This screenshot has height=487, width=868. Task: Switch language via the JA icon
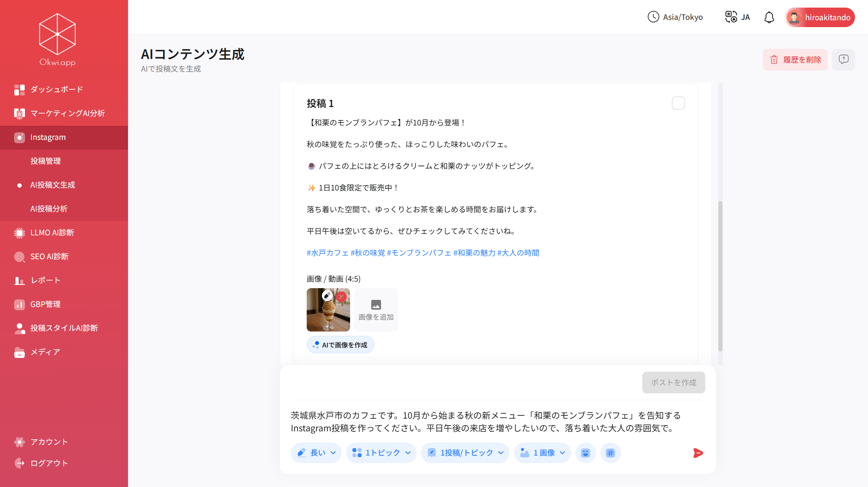click(737, 17)
